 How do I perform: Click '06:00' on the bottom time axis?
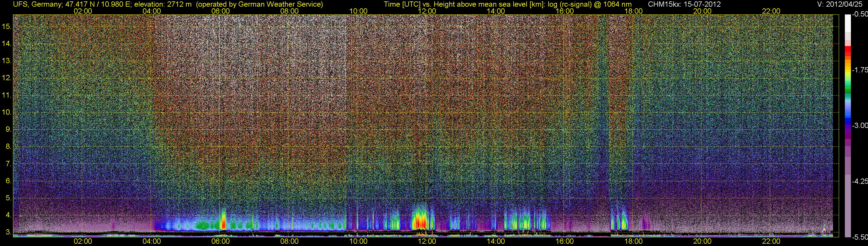(221, 241)
